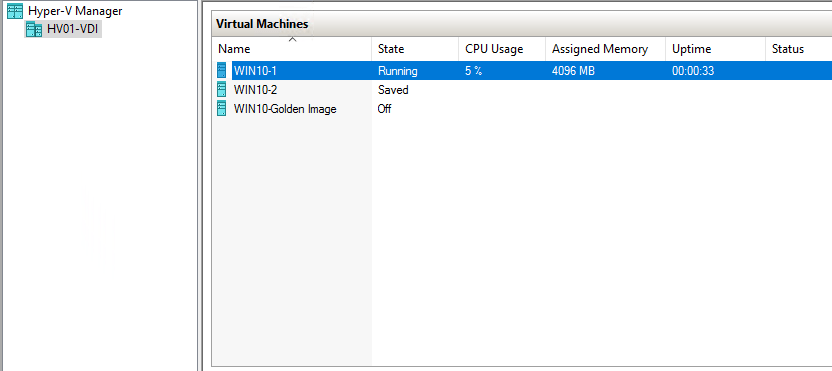
Task: Click the Saved state of WIN10-2
Action: coord(393,90)
